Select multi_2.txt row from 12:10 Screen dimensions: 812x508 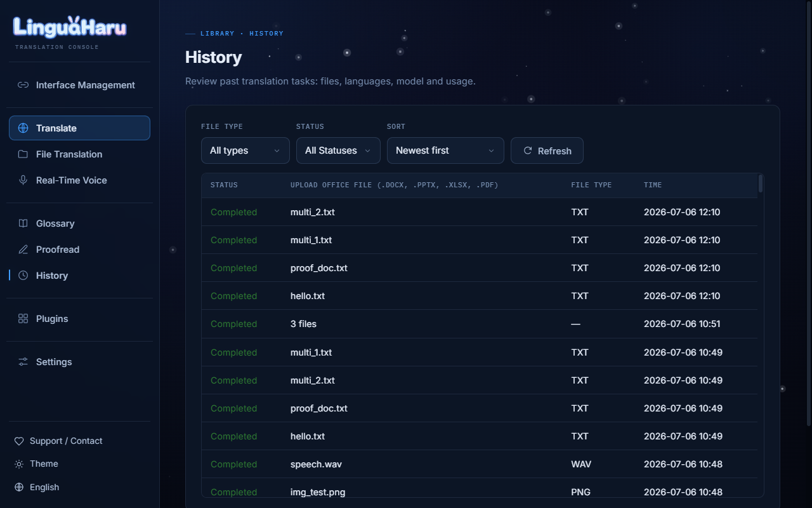(x=480, y=212)
